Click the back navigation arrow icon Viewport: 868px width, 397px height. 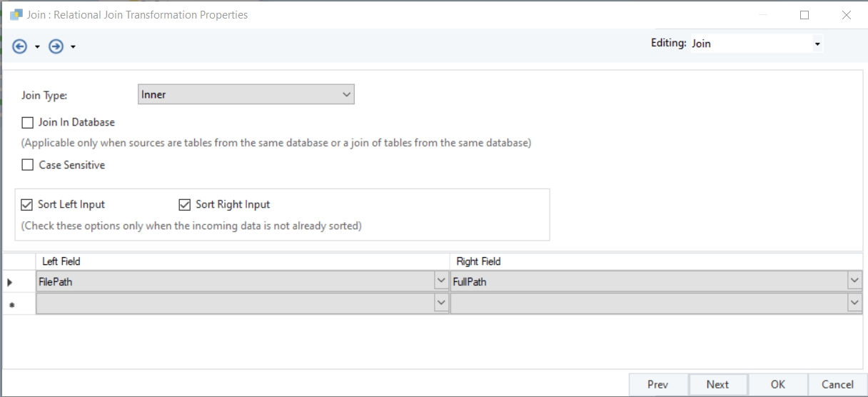tap(20, 46)
